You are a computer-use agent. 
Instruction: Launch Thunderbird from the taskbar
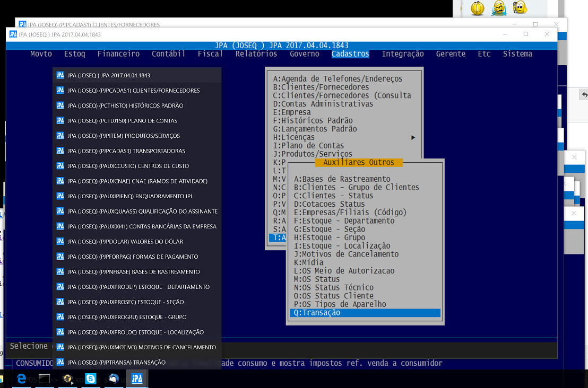tap(114, 379)
